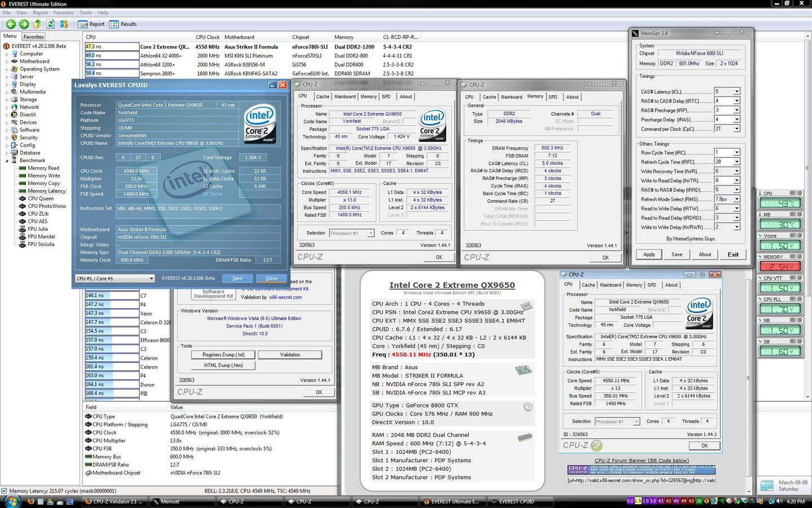Open the File menu in EVEREST
The height and width of the screenshot is (508, 812).
(x=7, y=12)
